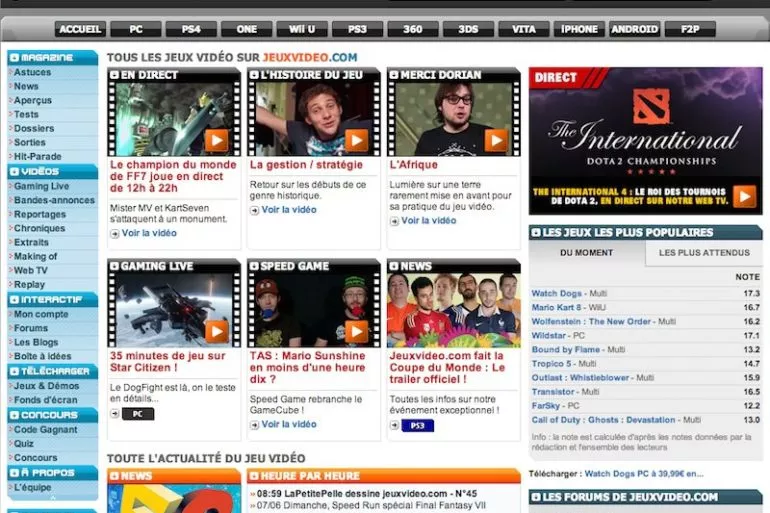Click The International Dota 2 Championships banner
This screenshot has height=513, width=770.
[645, 141]
